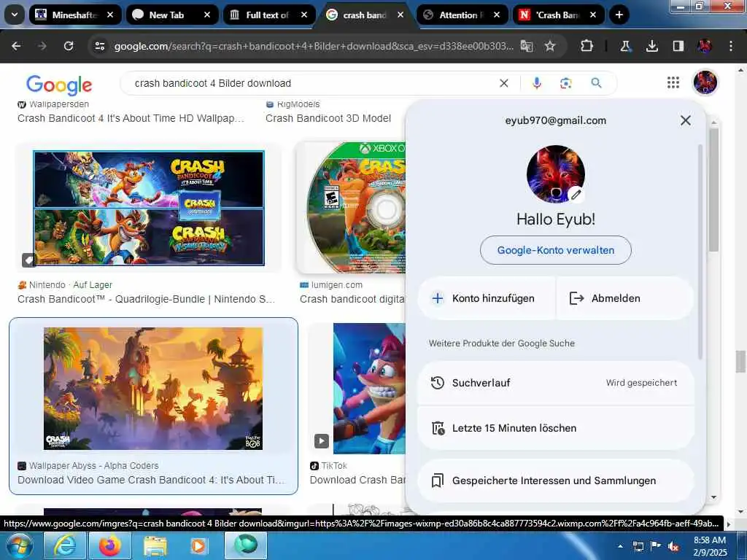
Task: Edit profile picture pencil icon
Action: pos(576,194)
